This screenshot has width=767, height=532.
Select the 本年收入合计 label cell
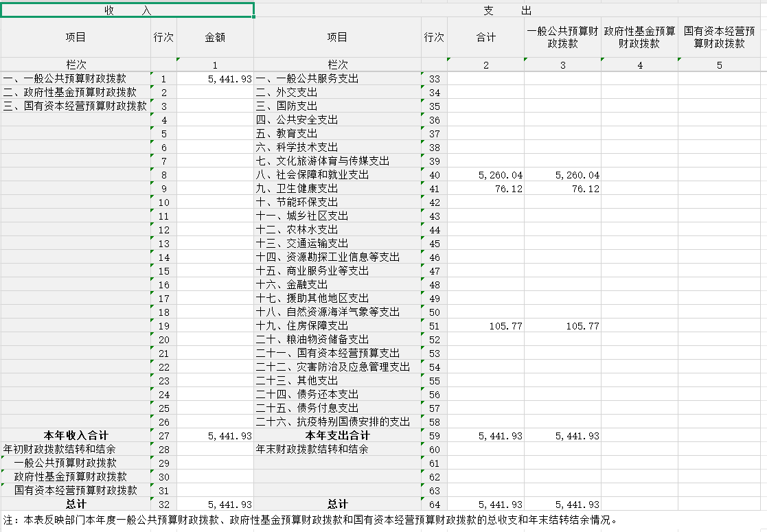[x=76, y=436]
